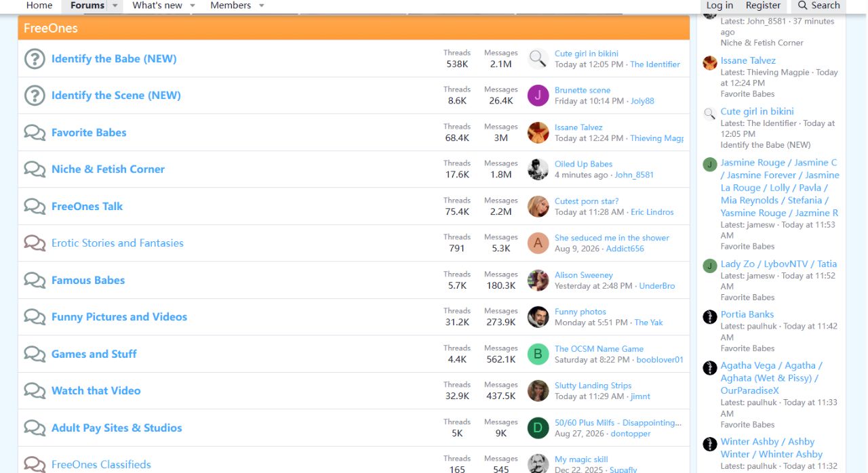Click speech-bubble icon next to Erotic Stories and Fantasies

coord(35,243)
